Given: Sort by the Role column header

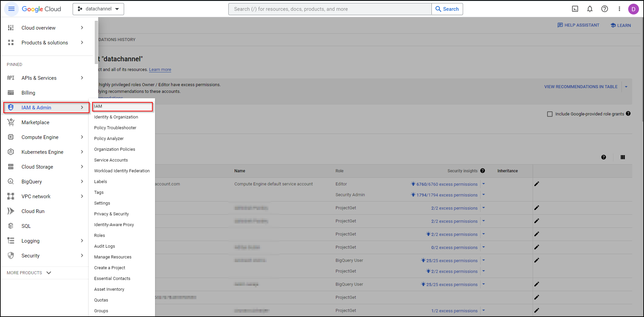Looking at the screenshot, I should pyautogui.click(x=339, y=171).
